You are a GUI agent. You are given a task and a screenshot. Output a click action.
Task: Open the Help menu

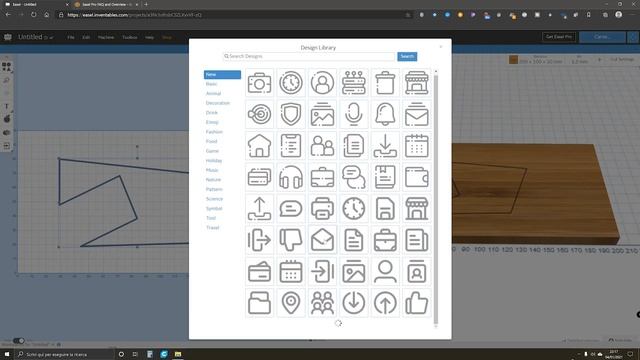[149, 37]
